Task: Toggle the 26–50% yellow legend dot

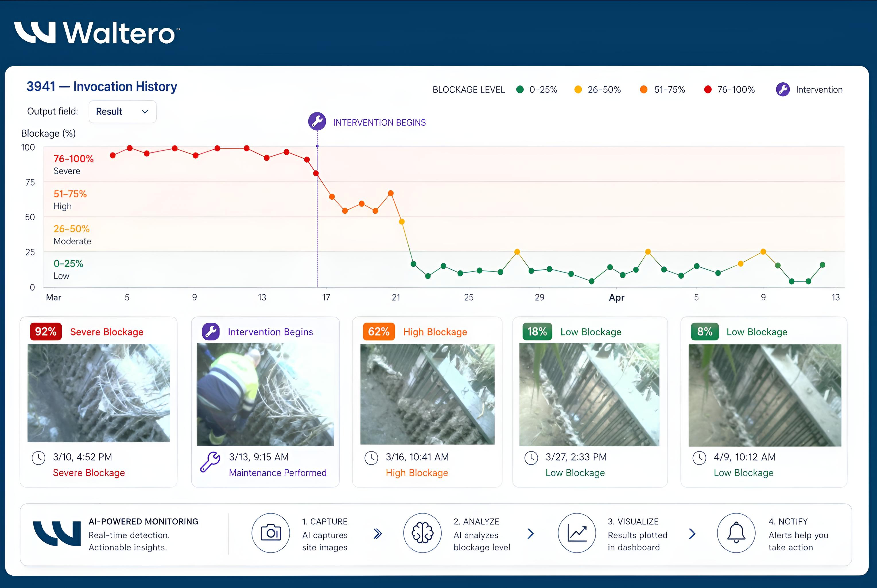Action: (578, 89)
